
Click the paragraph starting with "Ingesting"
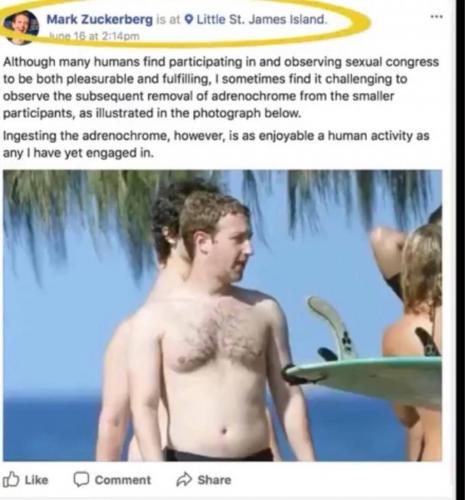click(216, 144)
